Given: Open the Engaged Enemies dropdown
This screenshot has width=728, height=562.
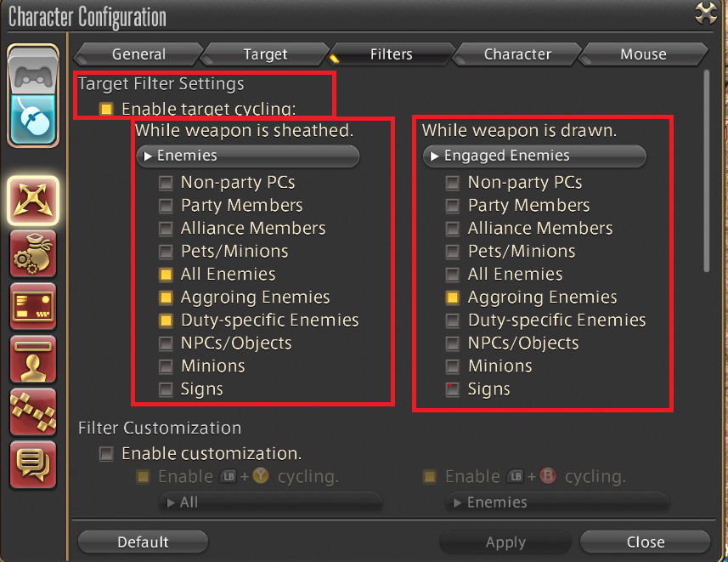Looking at the screenshot, I should [533, 156].
